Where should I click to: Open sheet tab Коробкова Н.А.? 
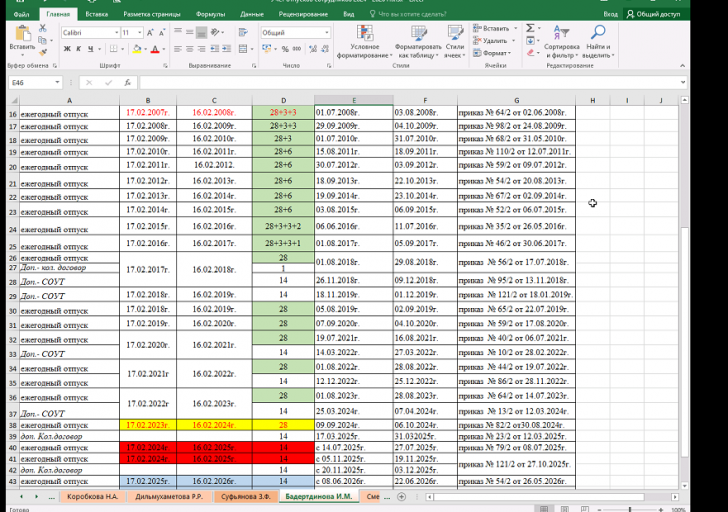point(92,497)
